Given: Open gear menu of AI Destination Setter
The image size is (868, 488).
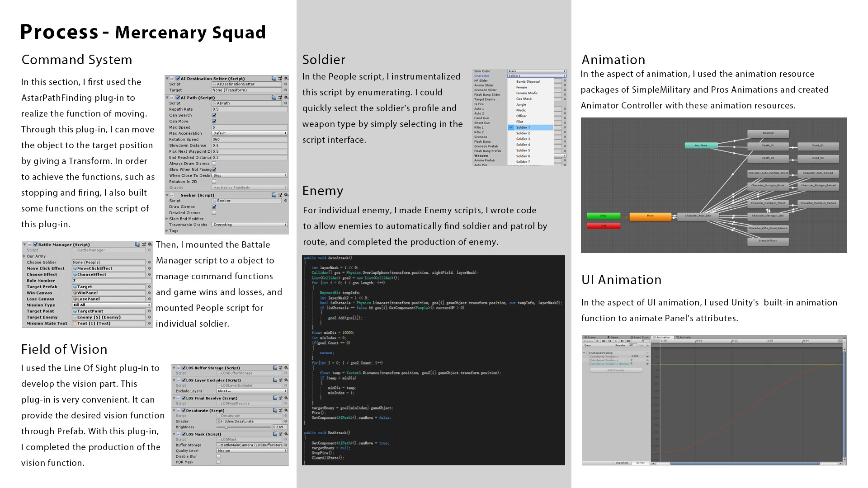Looking at the screenshot, I should (286, 79).
